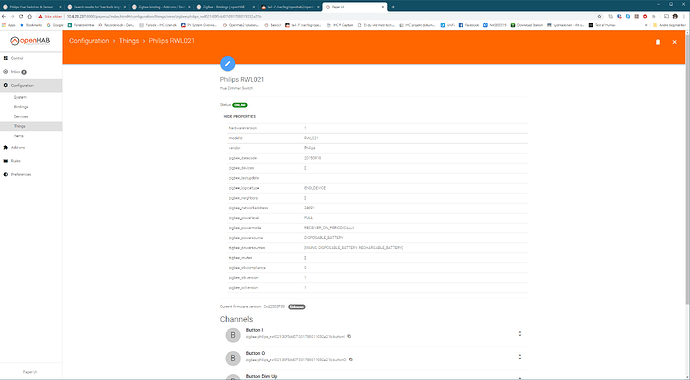Click Things in the breadcrumb

129,40
